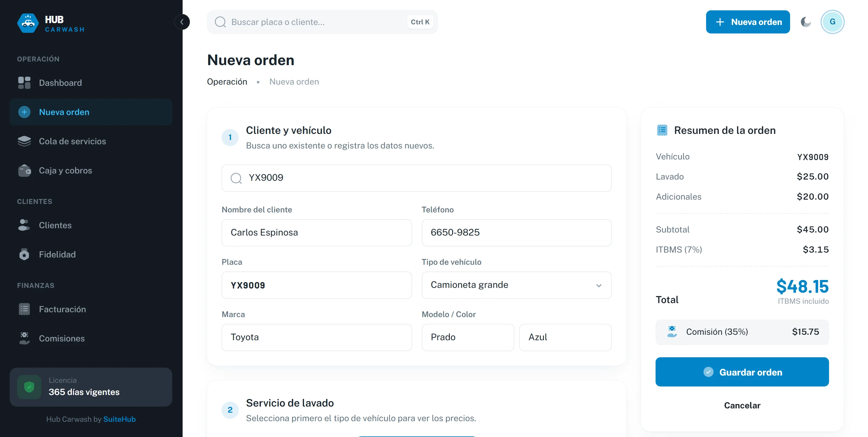Click the Comisiones hand-coin icon
This screenshot has width=868, height=437.
24,339
